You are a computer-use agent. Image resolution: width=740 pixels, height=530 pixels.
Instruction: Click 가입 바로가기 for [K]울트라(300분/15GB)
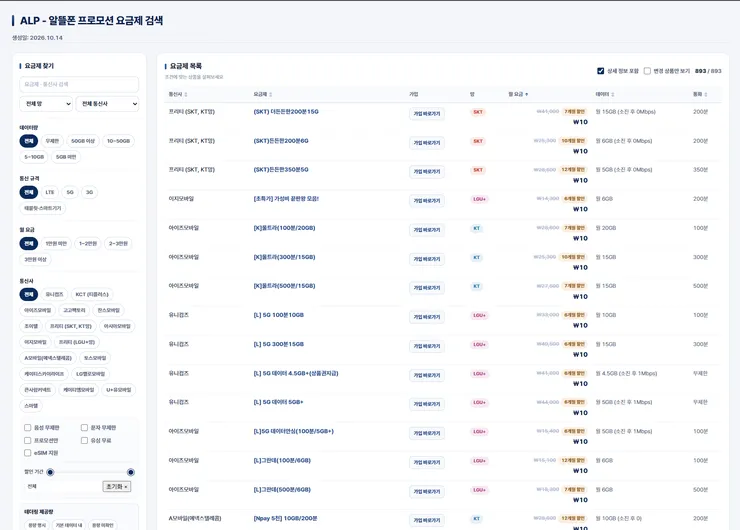[427, 259]
